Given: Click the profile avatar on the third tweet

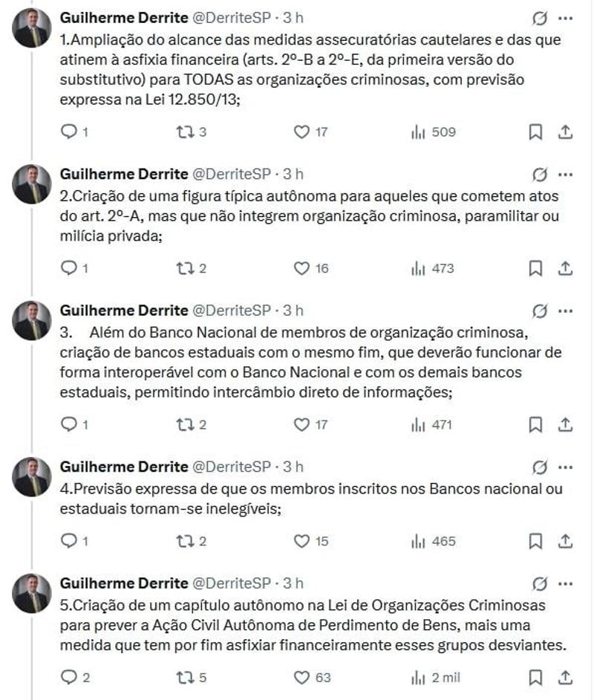Looking at the screenshot, I should (32, 320).
